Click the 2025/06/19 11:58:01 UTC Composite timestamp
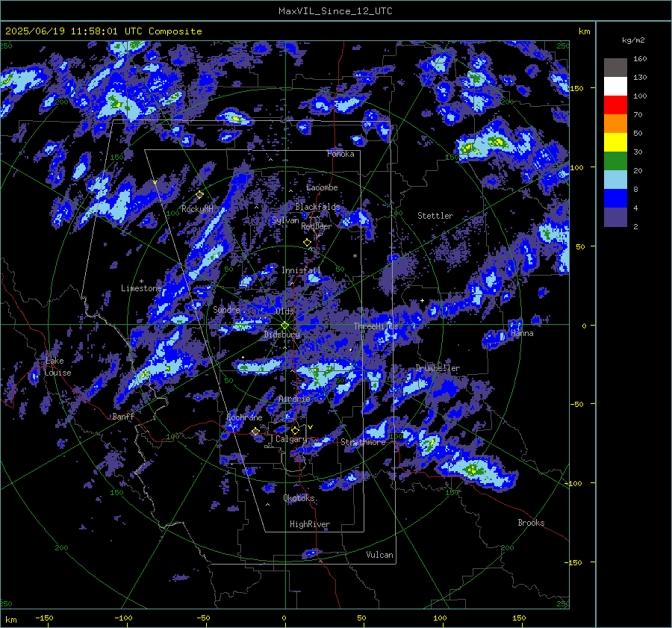Viewport: 672px width, 628px height. coord(103,31)
